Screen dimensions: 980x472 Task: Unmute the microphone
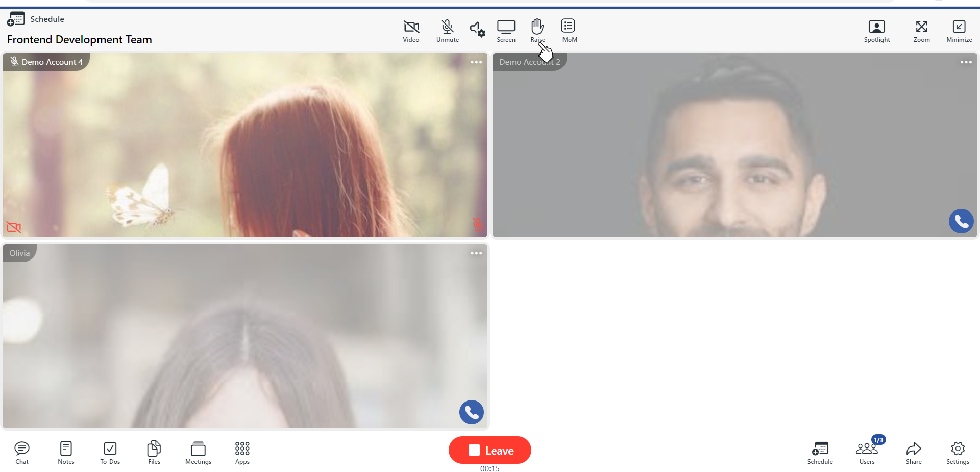point(447,31)
